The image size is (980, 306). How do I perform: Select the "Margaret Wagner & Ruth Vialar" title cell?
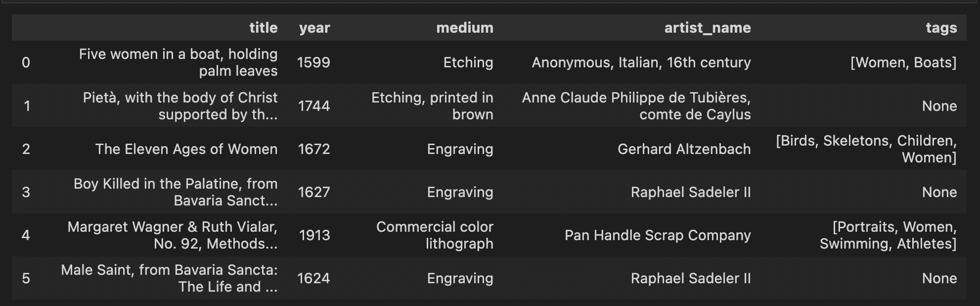[x=173, y=235]
